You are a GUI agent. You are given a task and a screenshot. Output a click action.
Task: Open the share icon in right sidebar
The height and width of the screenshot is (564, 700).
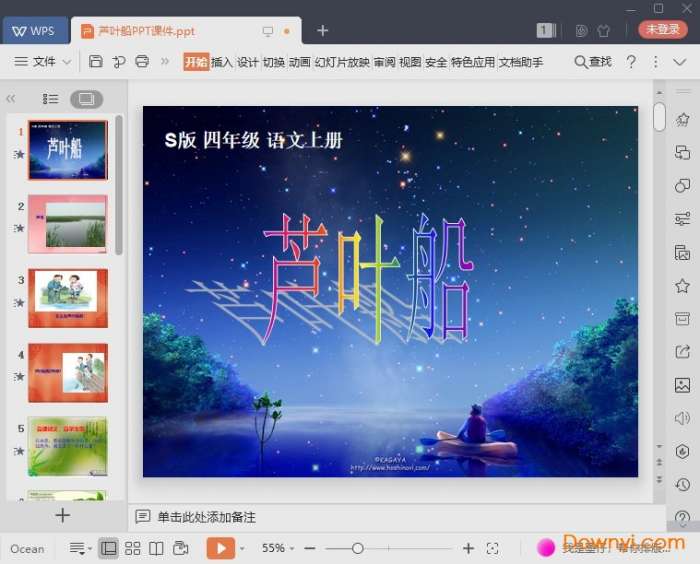pyautogui.click(x=682, y=352)
